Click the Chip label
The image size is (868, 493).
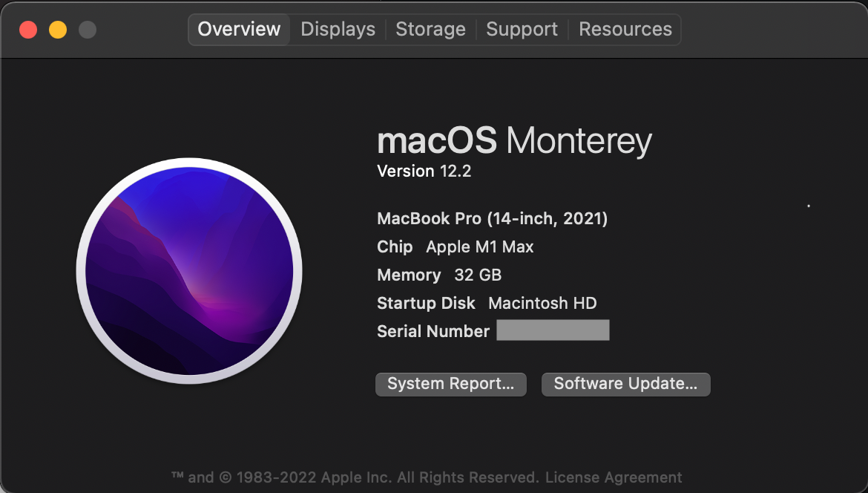click(x=395, y=247)
